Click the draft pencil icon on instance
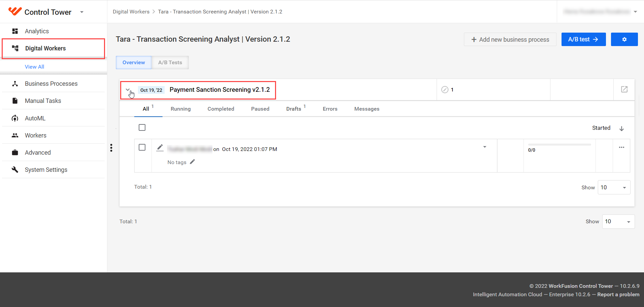Viewport: 644px width, 307px height. point(160,148)
